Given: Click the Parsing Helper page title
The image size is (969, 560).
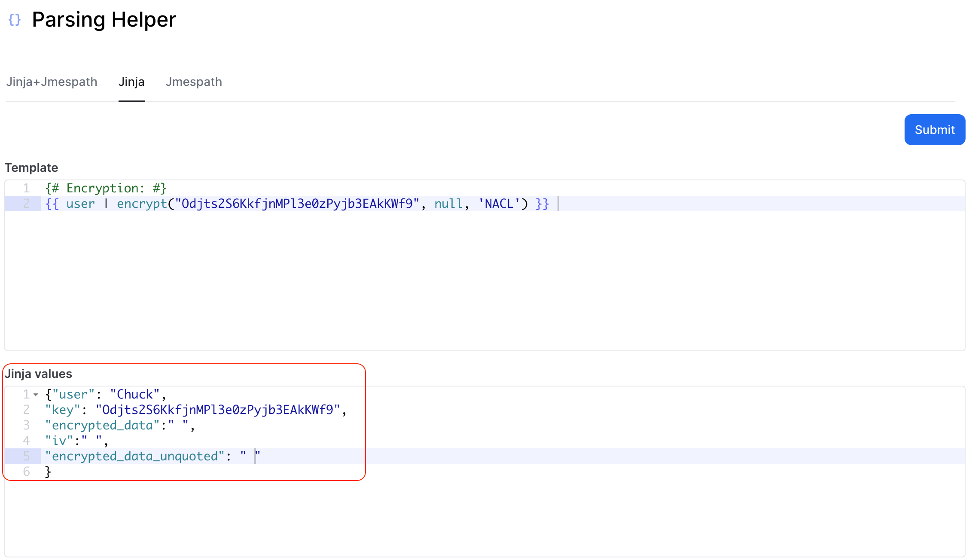Looking at the screenshot, I should click(104, 20).
